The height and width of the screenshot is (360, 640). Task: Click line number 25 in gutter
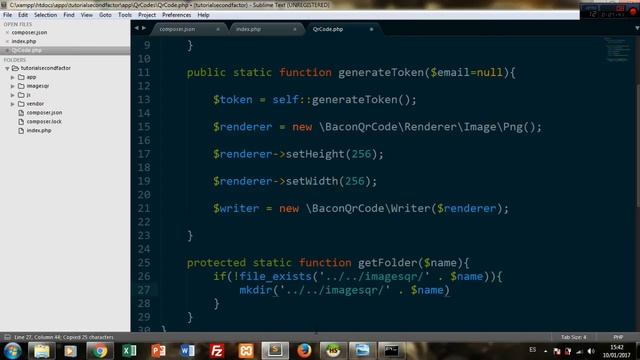point(144,263)
